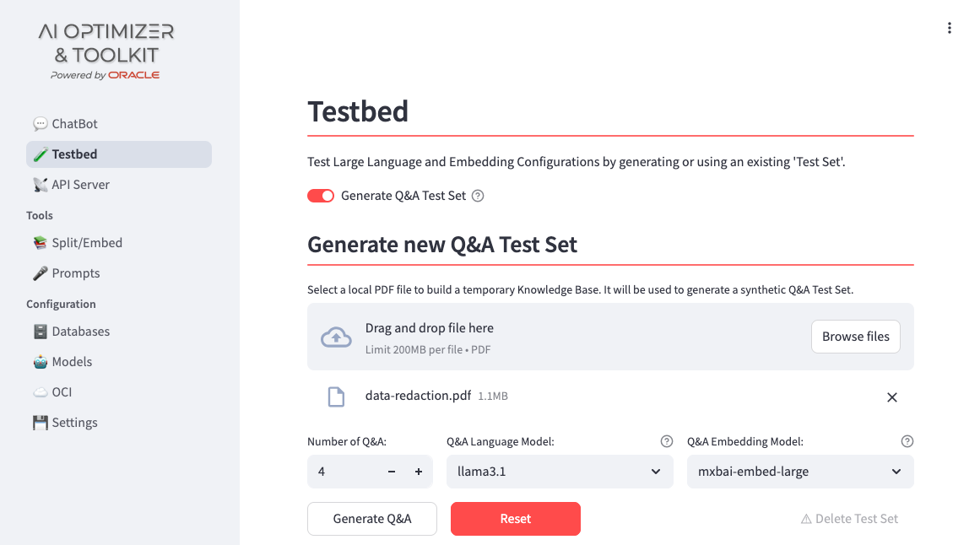The width and height of the screenshot is (980, 545).
Task: Toggle off Generate Q&A Test Set switch
Action: click(321, 196)
